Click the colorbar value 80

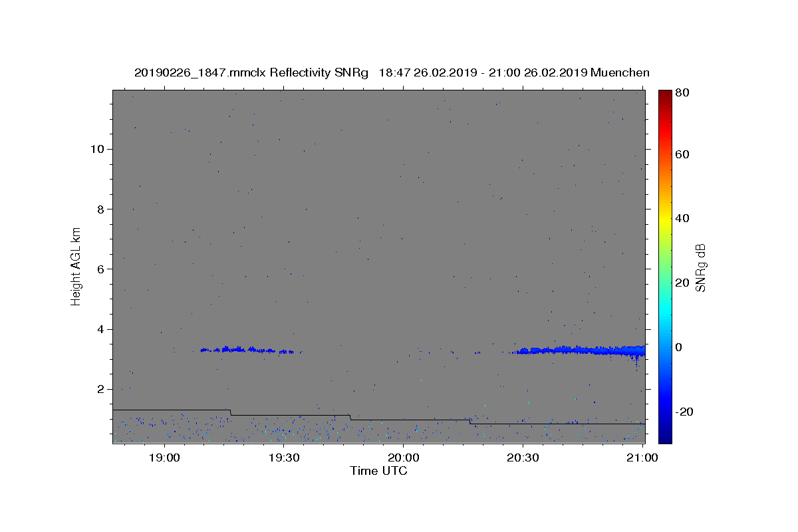(681, 92)
